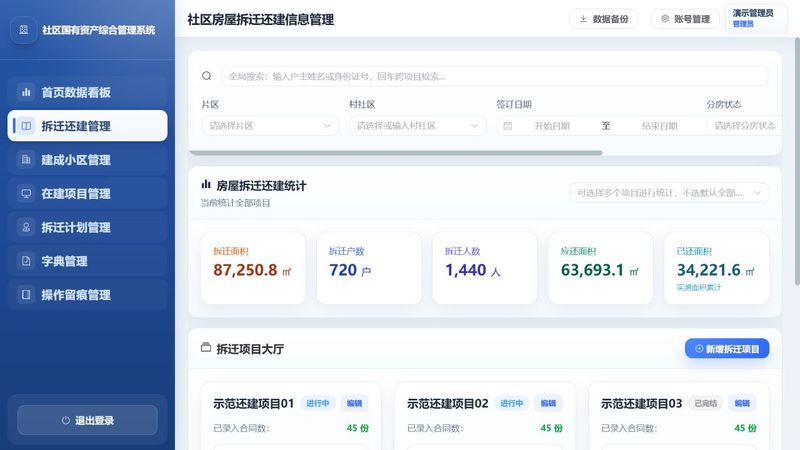Image resolution: width=800 pixels, height=450 pixels.
Task: Click the bar chart icon beside 首页数据看板
Action: (x=26, y=92)
